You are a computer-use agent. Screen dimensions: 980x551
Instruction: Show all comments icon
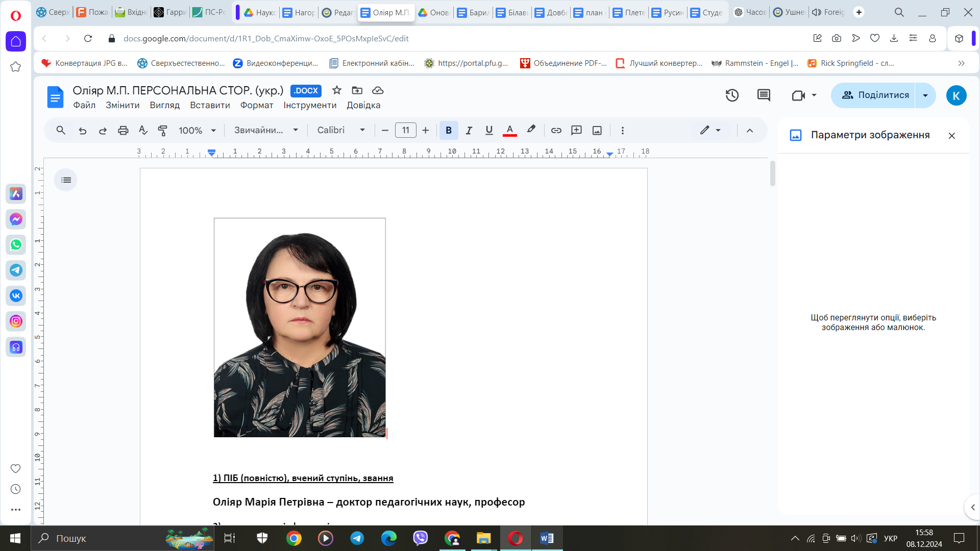[x=764, y=95]
